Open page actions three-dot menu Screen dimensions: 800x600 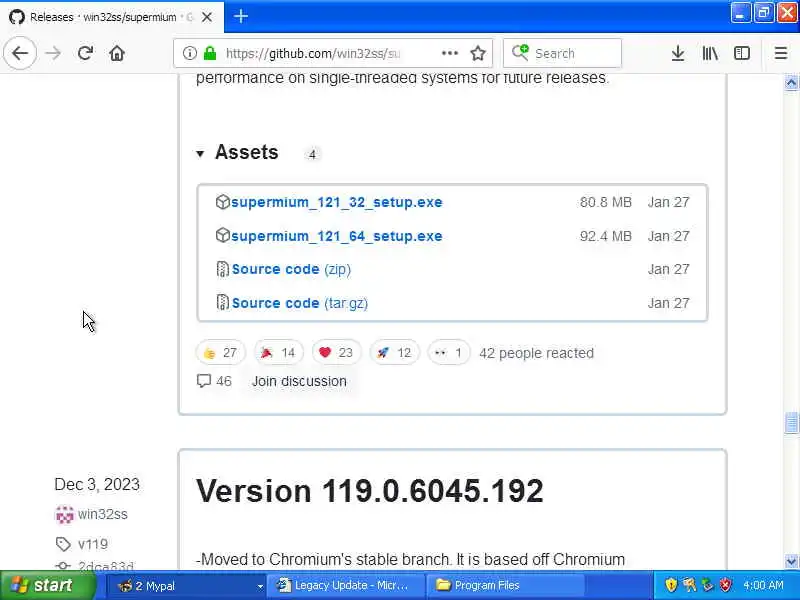pos(449,53)
